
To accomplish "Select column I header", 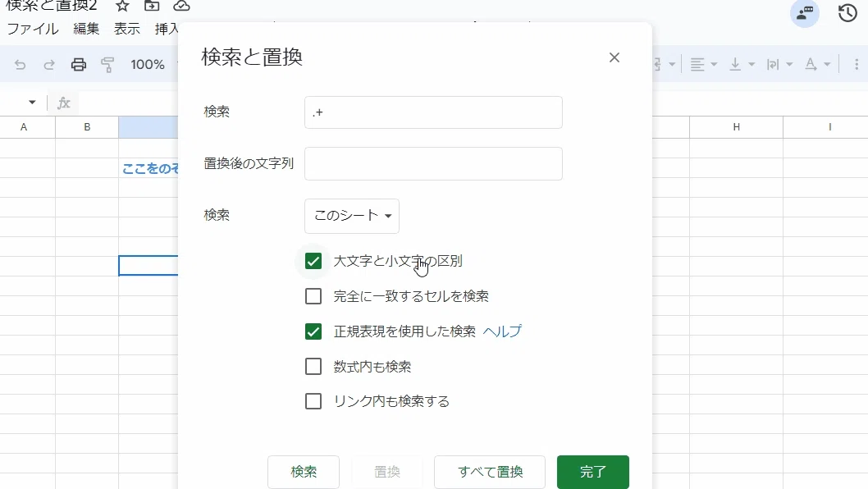I will pos(829,127).
